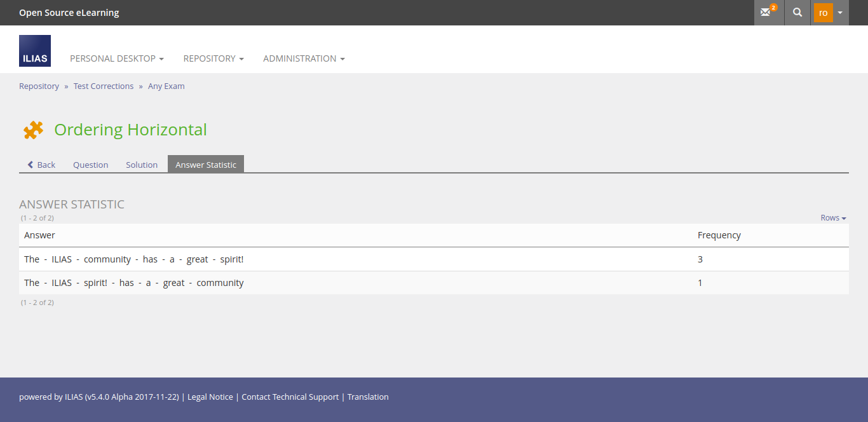This screenshot has width=868, height=422.
Task: Open Contact Technical Support footer link
Action: (290, 397)
